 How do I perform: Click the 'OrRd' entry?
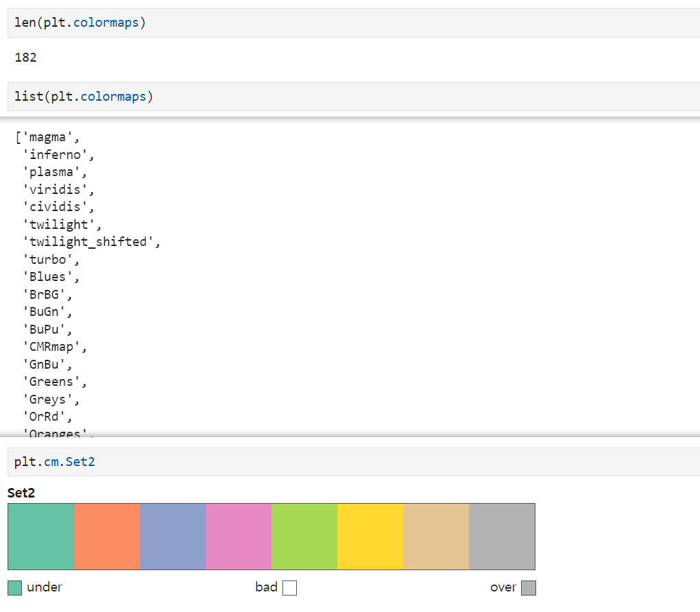tap(44, 417)
